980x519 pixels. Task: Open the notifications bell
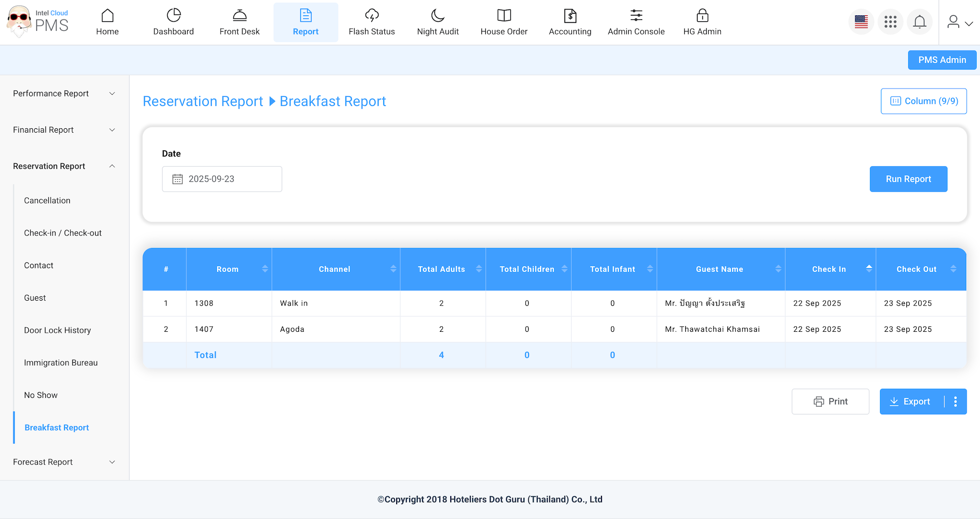[x=919, y=22]
